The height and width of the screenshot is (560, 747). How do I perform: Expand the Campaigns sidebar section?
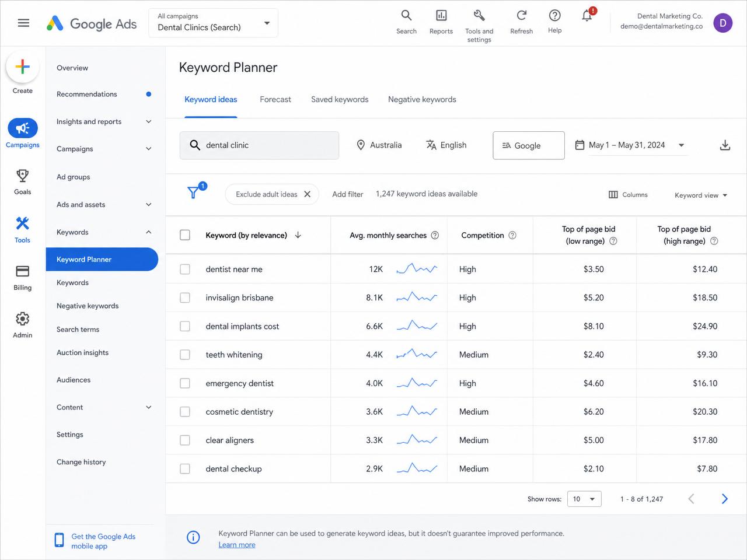click(148, 149)
